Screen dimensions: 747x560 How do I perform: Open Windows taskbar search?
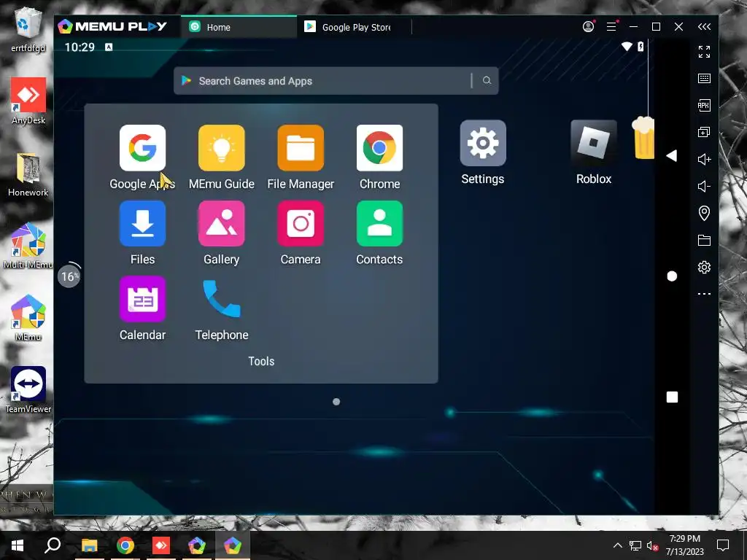(x=53, y=545)
